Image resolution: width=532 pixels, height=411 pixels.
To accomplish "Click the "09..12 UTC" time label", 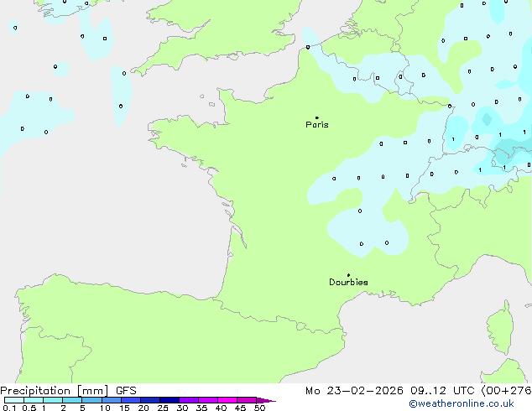I will pos(442,391).
